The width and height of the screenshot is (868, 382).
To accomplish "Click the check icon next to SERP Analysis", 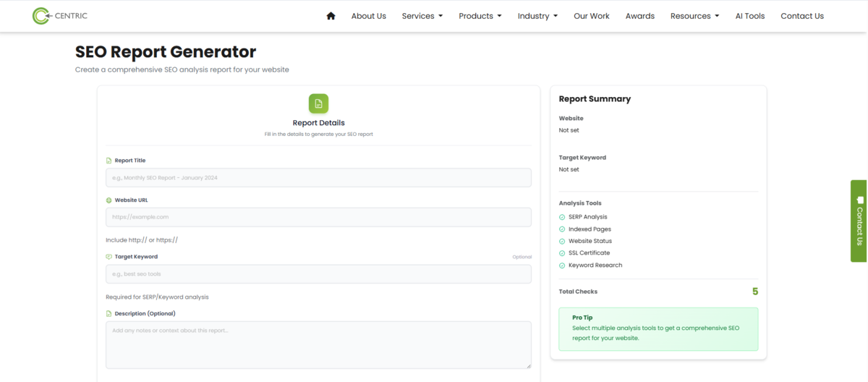I will [562, 217].
